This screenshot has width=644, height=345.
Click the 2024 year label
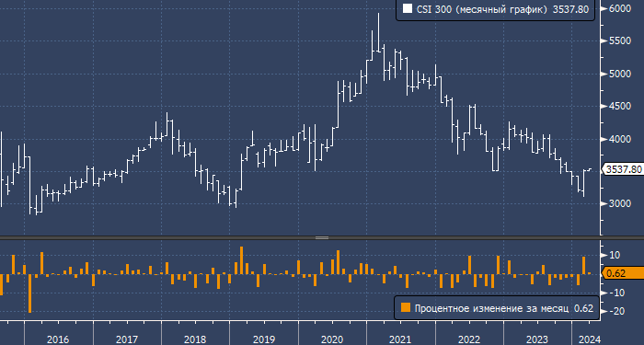tap(590, 339)
